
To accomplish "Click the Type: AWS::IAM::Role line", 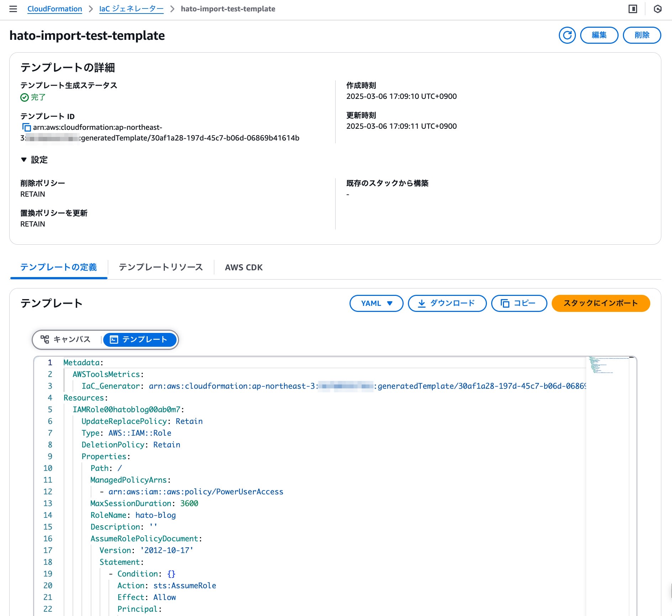I will 126,433.
